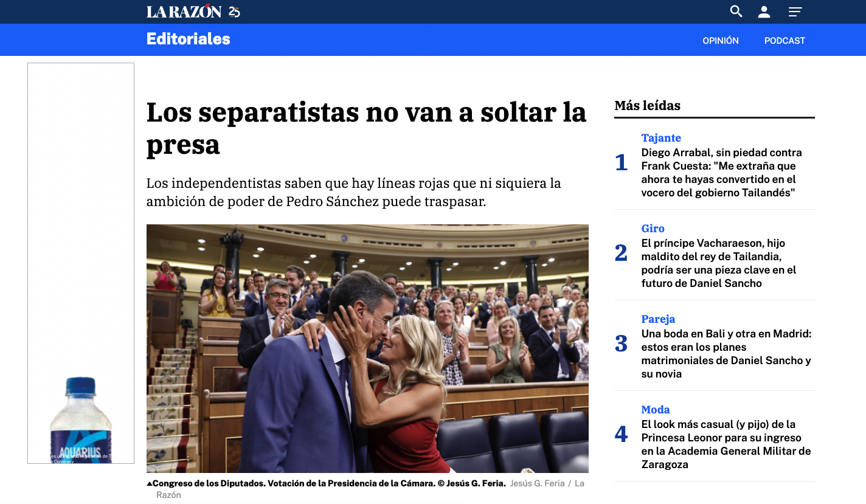Click the user account profile icon
Image resolution: width=866 pixels, height=504 pixels.
pos(764,12)
